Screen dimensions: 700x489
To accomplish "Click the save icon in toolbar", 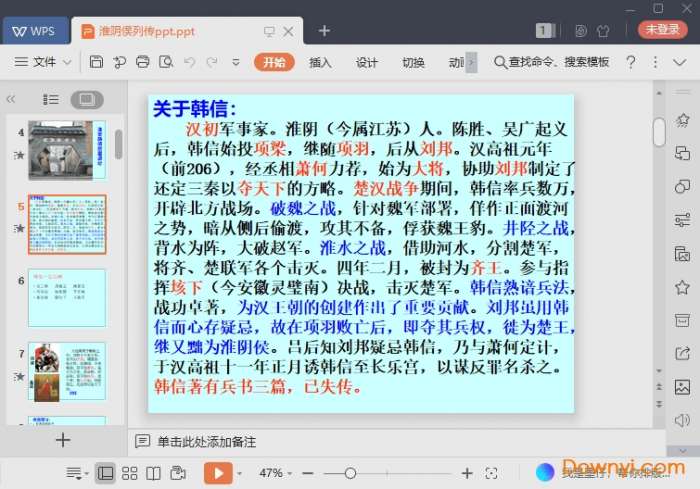I will pos(96,62).
